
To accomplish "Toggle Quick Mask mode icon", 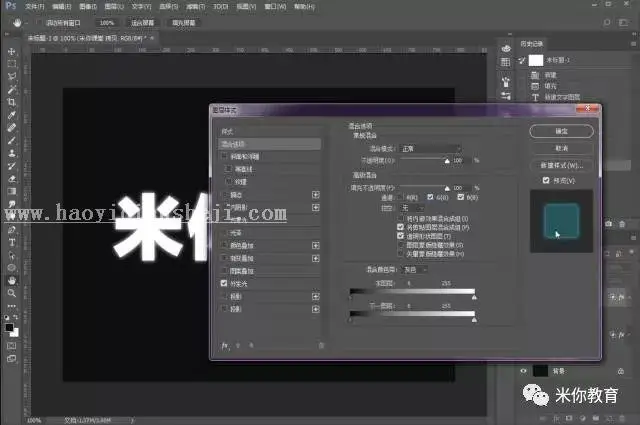I will tap(11, 346).
